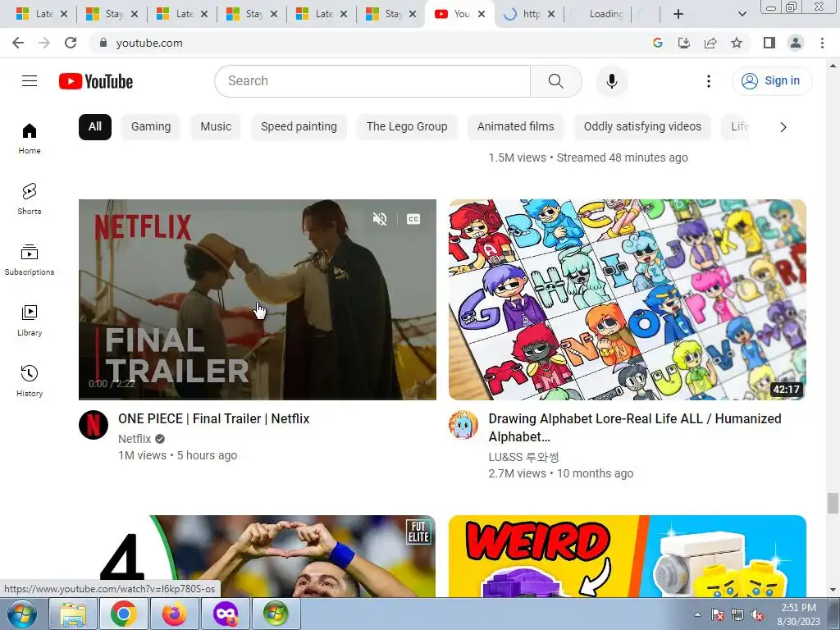Screen dimensions: 840x630
Task: Select The Lego Group chip
Action: (407, 127)
